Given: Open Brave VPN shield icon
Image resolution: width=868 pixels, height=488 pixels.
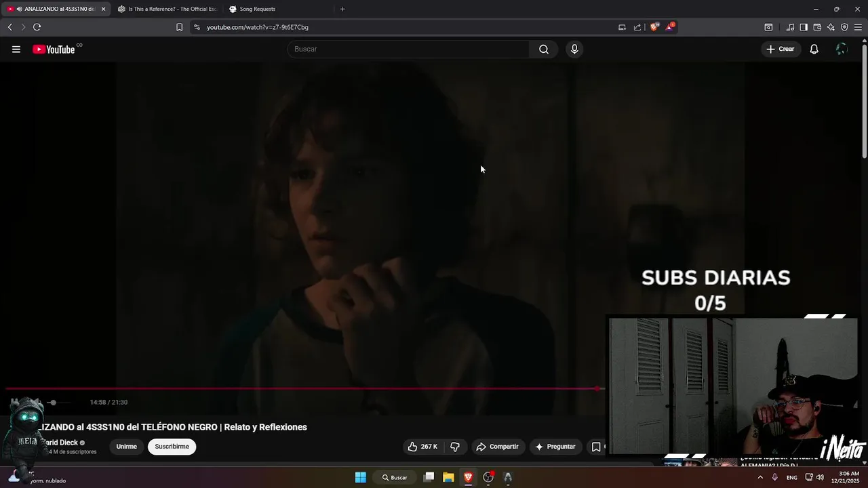Looking at the screenshot, I should coord(844,27).
